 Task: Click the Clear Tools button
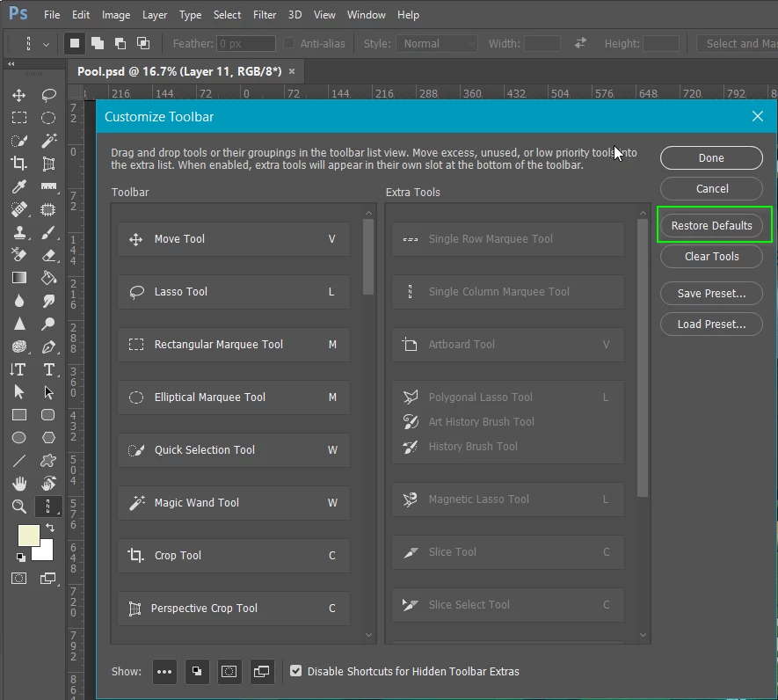[x=711, y=256]
